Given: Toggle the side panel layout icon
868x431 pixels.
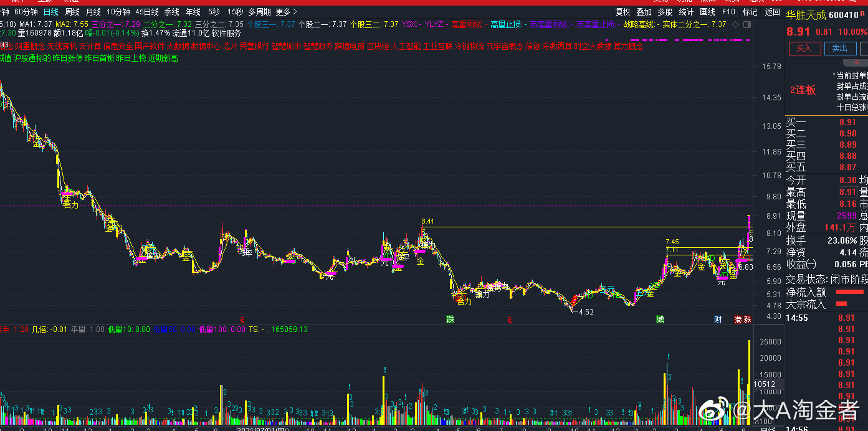Looking at the screenshot, I should pyautogui.click(x=746, y=24).
